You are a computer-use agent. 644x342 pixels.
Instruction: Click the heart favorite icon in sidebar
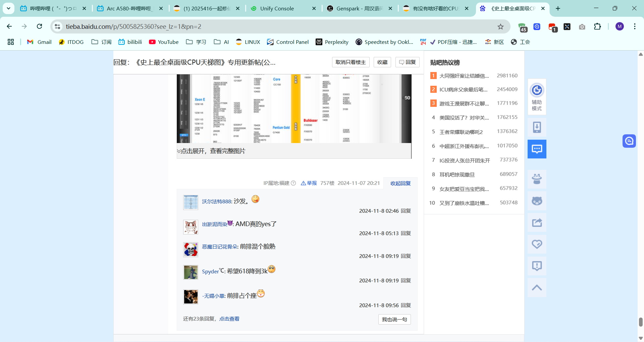pyautogui.click(x=537, y=244)
